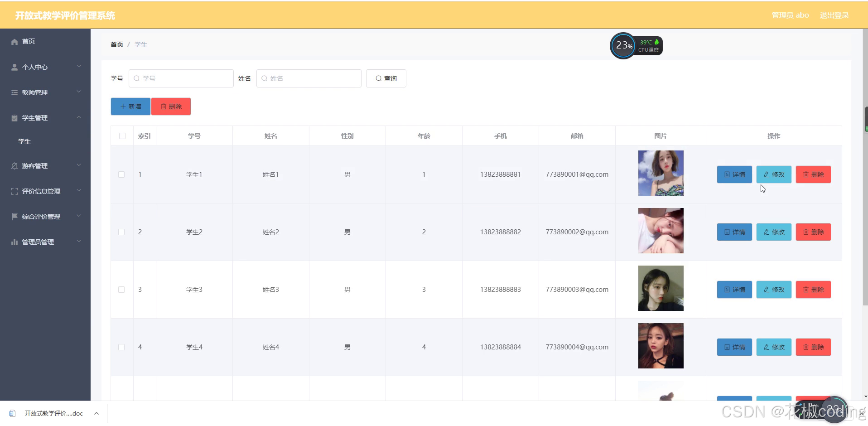Expand the 游客管理 menu chevron
Image resolution: width=868 pixels, height=426 pixels.
[79, 165]
